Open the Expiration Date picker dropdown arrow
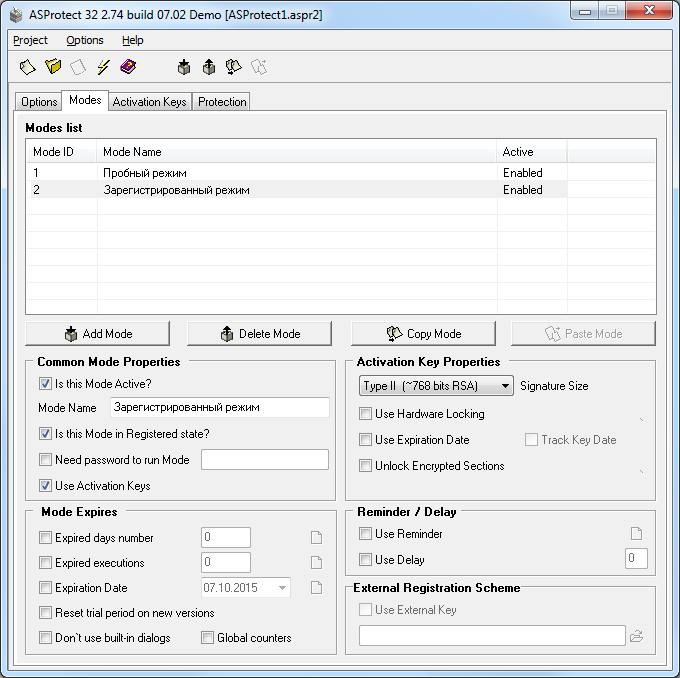Screen dimensions: 680x678 (282, 588)
